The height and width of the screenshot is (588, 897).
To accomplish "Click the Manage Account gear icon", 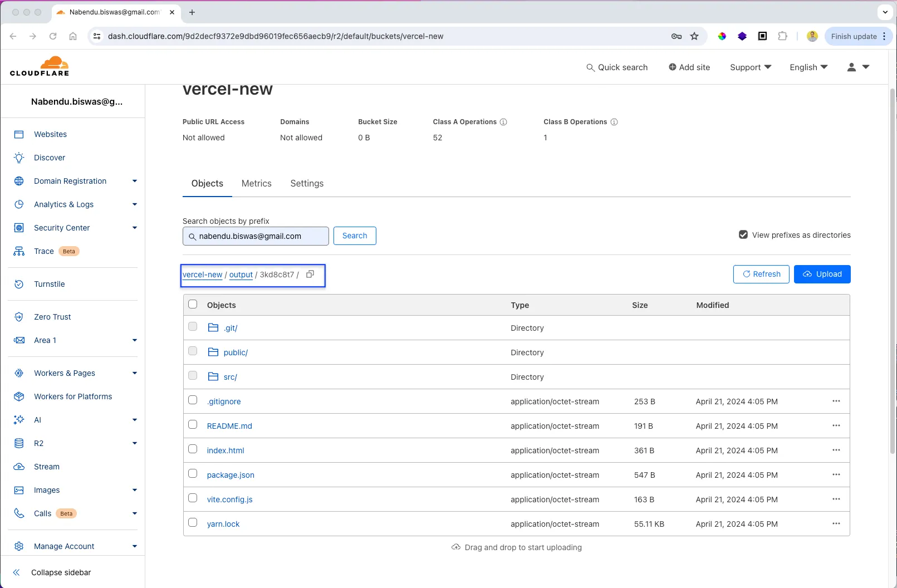I will click(x=19, y=546).
